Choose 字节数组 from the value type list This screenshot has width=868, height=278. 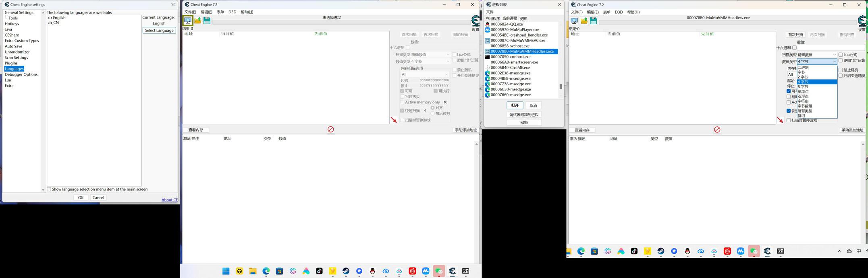tap(817, 106)
